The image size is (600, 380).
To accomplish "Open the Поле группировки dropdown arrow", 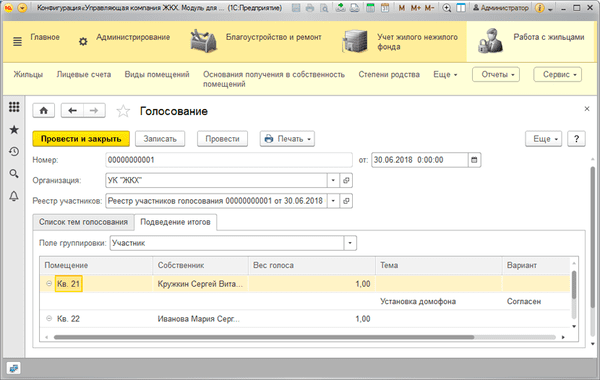I will click(350, 243).
